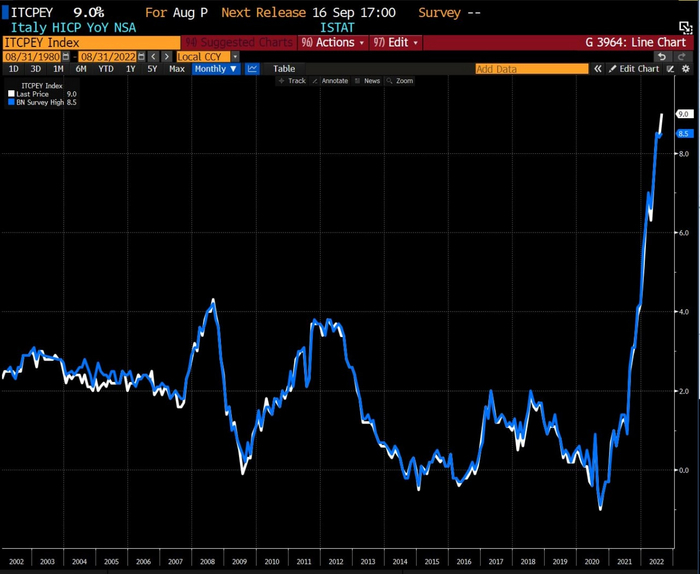Open the Edit dropdown menu
The image size is (700, 574).
396,42
